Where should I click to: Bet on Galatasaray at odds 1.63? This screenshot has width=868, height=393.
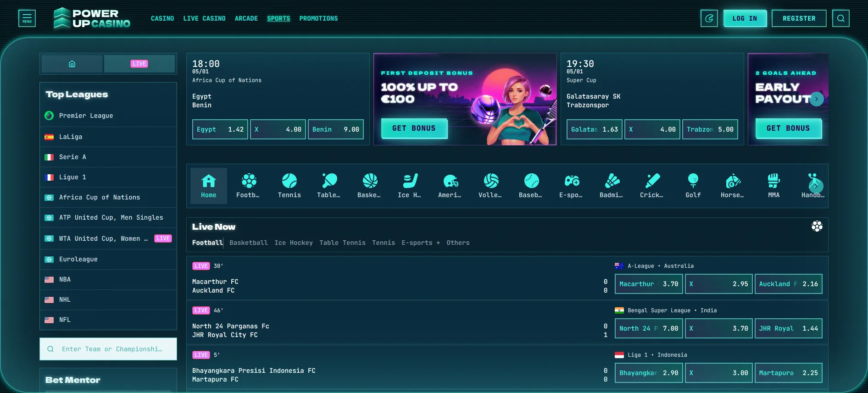(x=595, y=129)
